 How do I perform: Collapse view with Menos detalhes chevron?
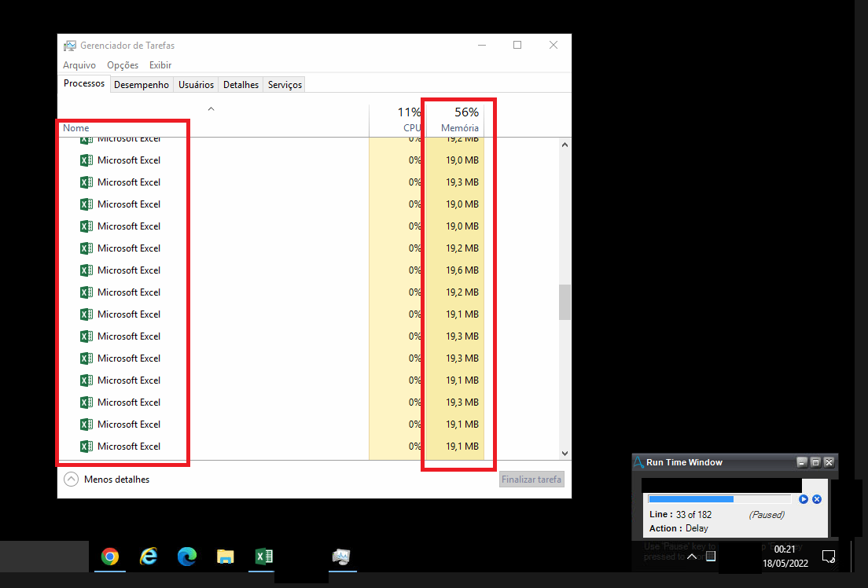point(71,480)
